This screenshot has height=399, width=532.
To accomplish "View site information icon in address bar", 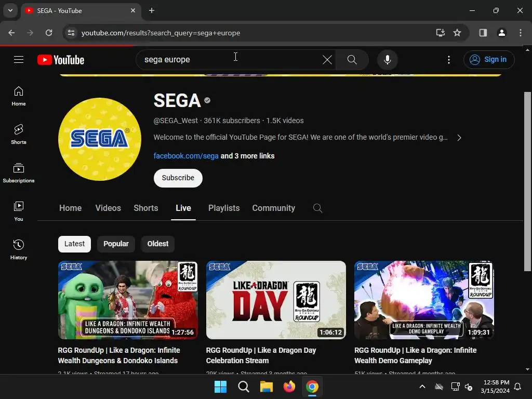I will pyautogui.click(x=71, y=33).
